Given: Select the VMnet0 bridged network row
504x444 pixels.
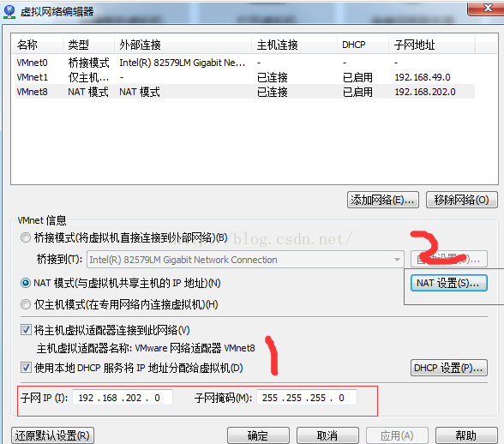Looking at the screenshot, I should pyautogui.click(x=245, y=63).
